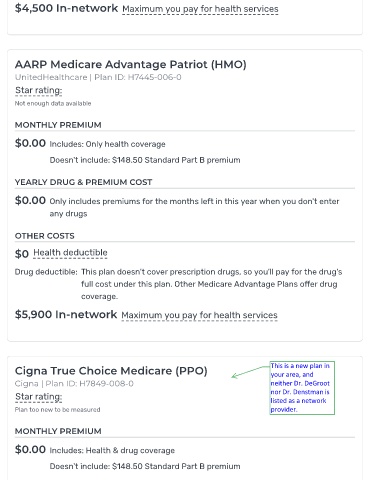Click the $0.00 AARP plan monthly premium amount
This screenshot has width=370, height=480.
30,143
